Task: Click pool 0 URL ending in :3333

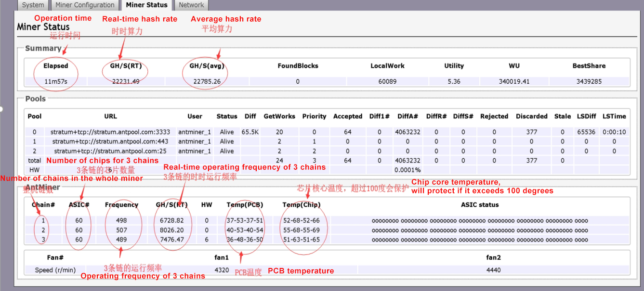Action: 110,132
